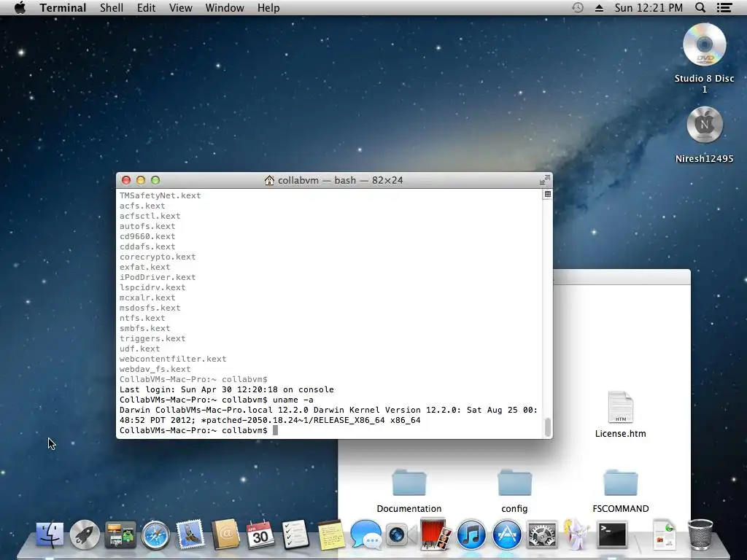The width and height of the screenshot is (747, 560).
Task: Select the Niresh12495 drive on desktop
Action: pos(704,125)
